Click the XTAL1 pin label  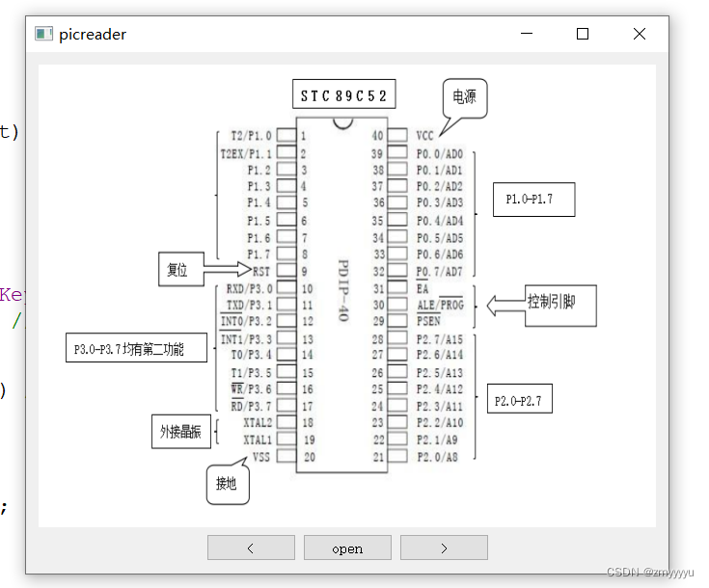(258, 440)
